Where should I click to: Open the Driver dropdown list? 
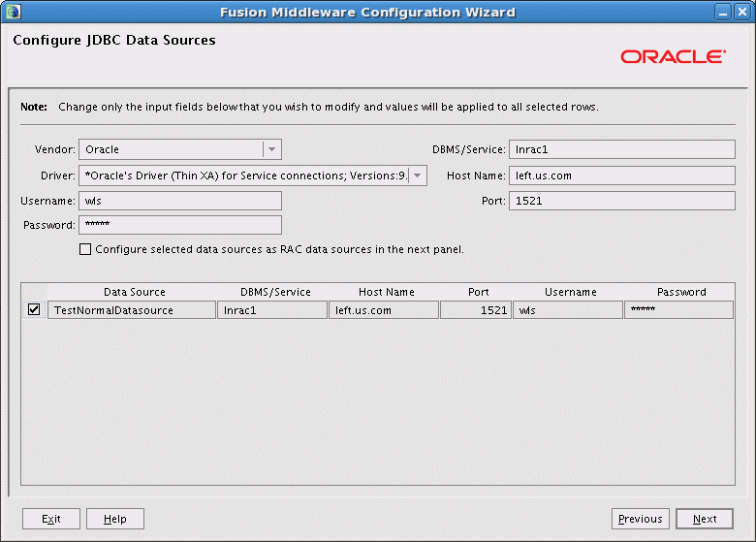coord(418,175)
